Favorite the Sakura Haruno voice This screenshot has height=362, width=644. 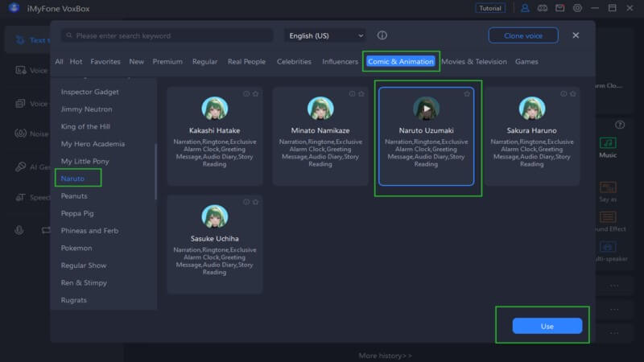point(573,94)
